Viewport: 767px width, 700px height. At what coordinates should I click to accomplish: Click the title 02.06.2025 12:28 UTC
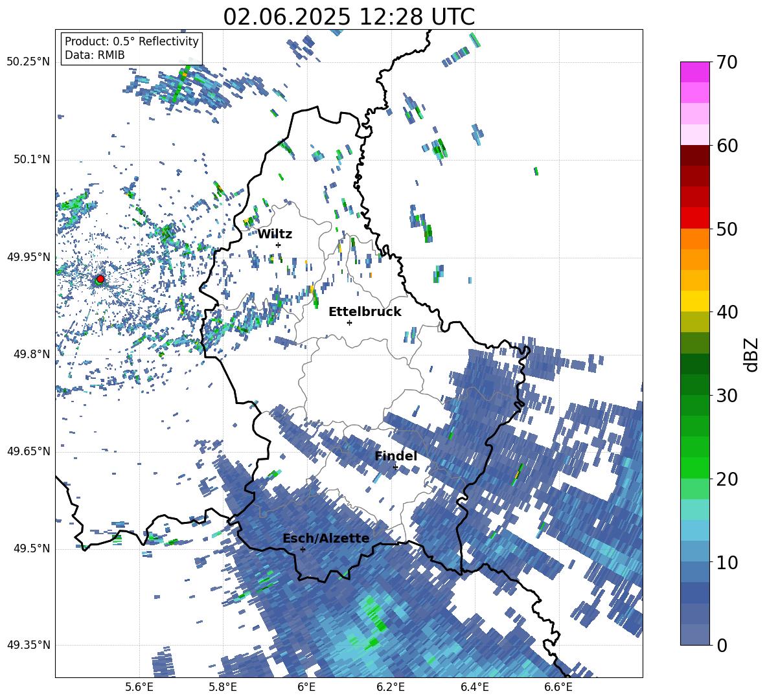click(349, 17)
